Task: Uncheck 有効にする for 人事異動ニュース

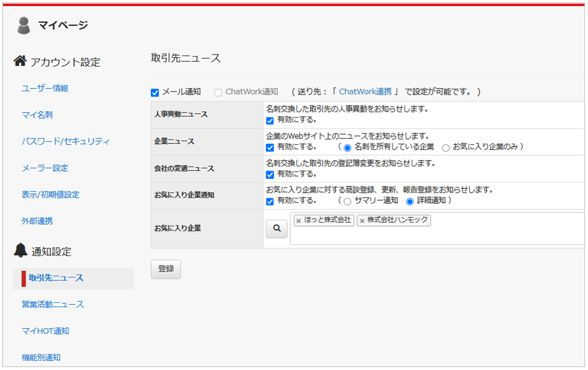Action: pyautogui.click(x=270, y=120)
